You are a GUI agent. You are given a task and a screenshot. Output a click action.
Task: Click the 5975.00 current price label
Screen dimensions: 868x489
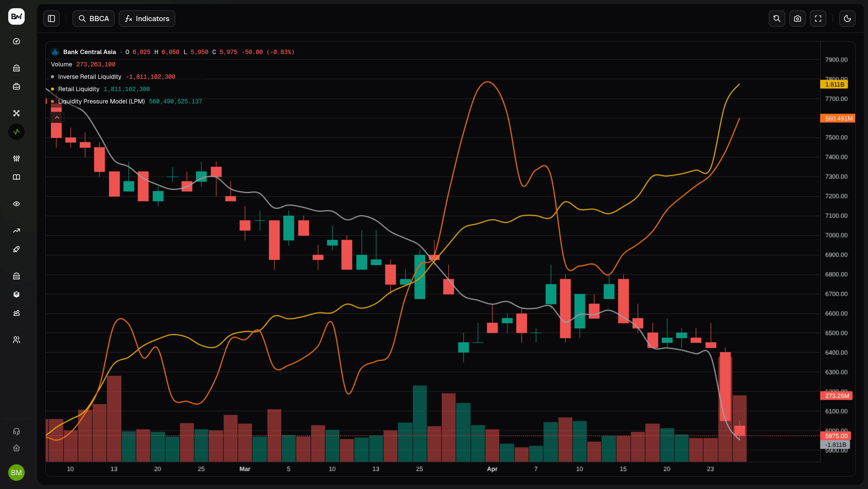(x=836, y=436)
